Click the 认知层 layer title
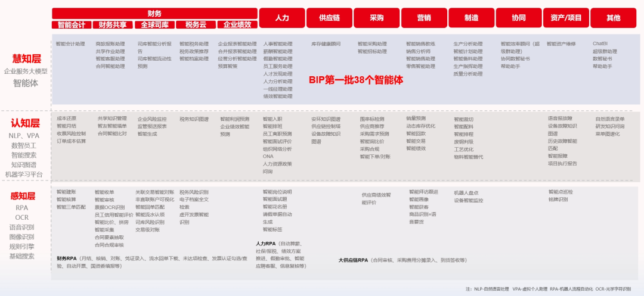 pos(26,123)
